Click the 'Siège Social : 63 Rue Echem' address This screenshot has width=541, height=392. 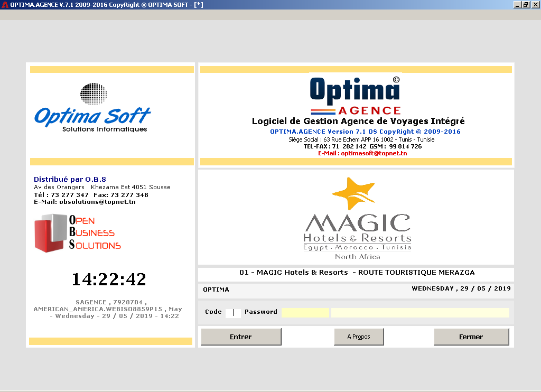click(361, 139)
